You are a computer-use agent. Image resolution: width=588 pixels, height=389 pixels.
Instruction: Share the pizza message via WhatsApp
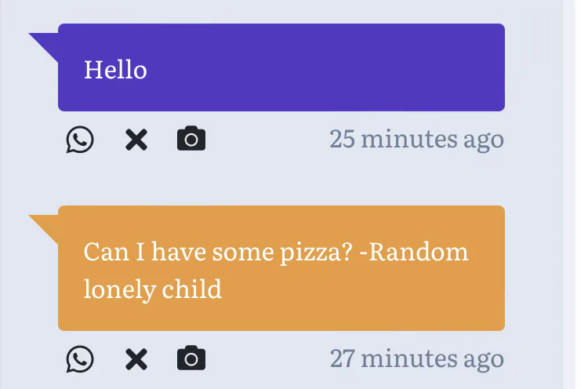(x=80, y=359)
